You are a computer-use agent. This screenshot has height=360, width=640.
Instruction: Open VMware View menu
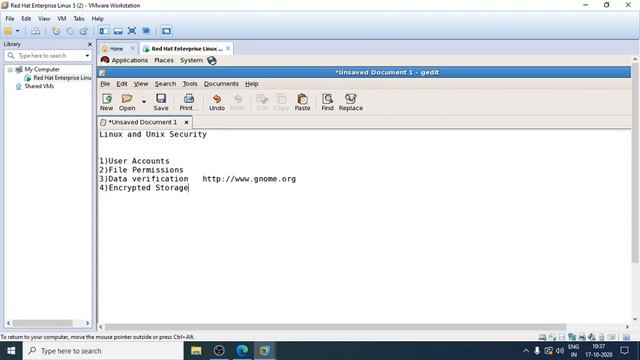coord(44,19)
